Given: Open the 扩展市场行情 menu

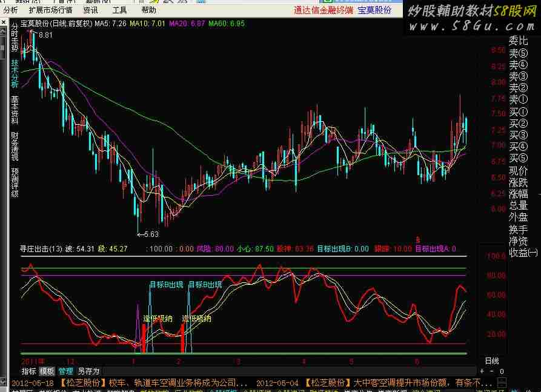Looking at the screenshot, I should 50,10.
